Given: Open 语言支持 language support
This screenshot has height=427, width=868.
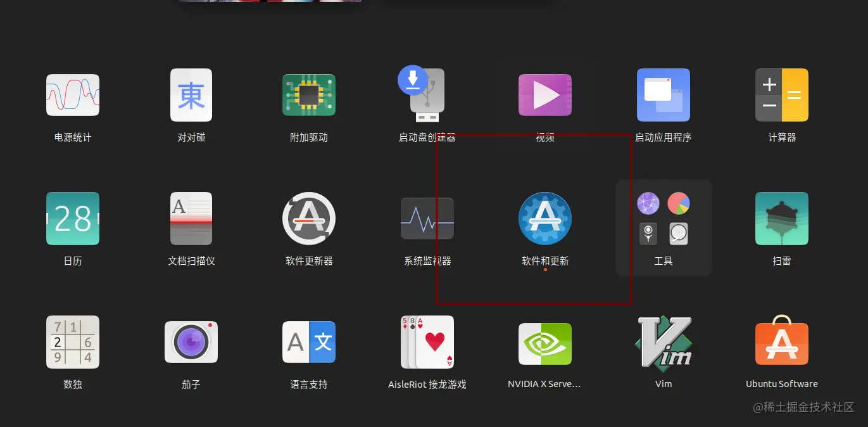Looking at the screenshot, I should (x=309, y=342).
